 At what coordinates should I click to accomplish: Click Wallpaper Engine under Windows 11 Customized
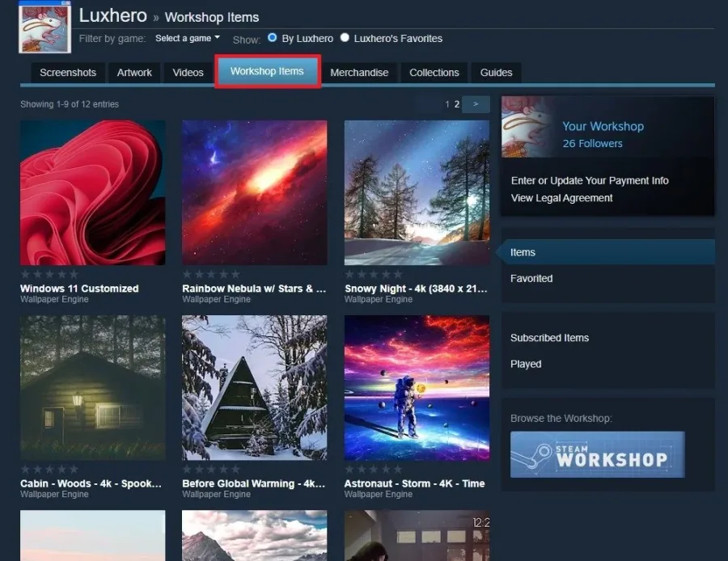pyautogui.click(x=54, y=299)
